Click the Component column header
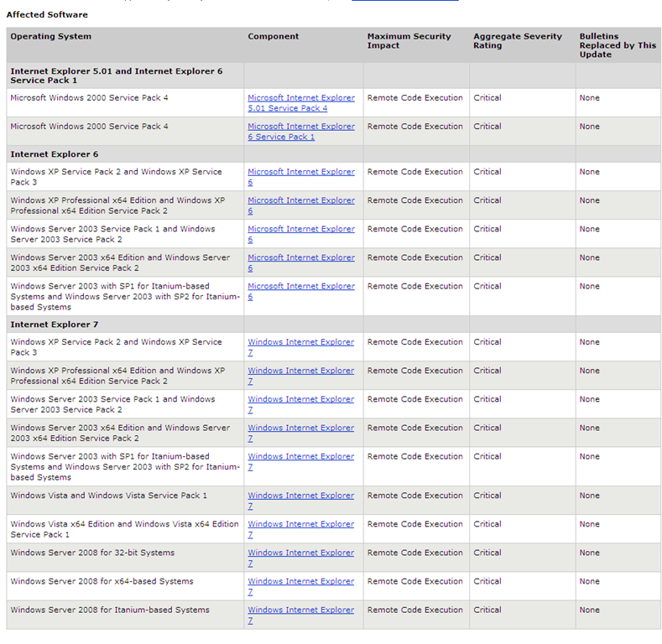The image size is (662, 644). 274,37
